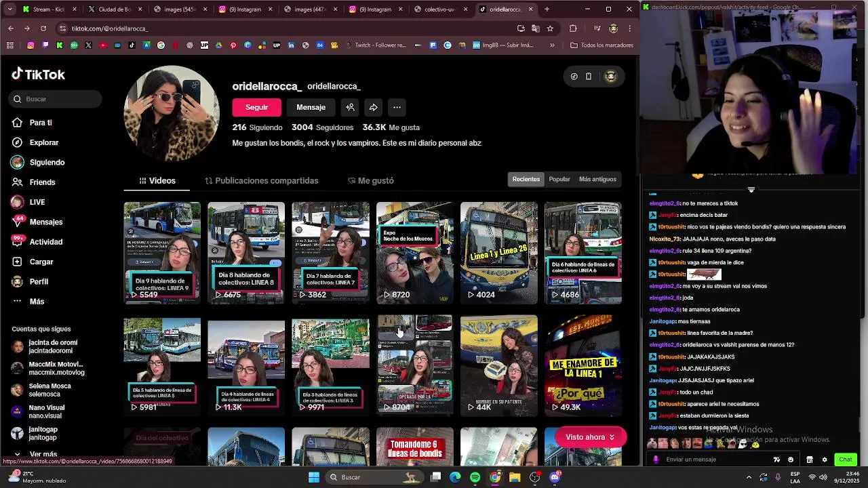868x488 pixels.
Task: Open Expo Noche de los Museos video
Action: [414, 253]
